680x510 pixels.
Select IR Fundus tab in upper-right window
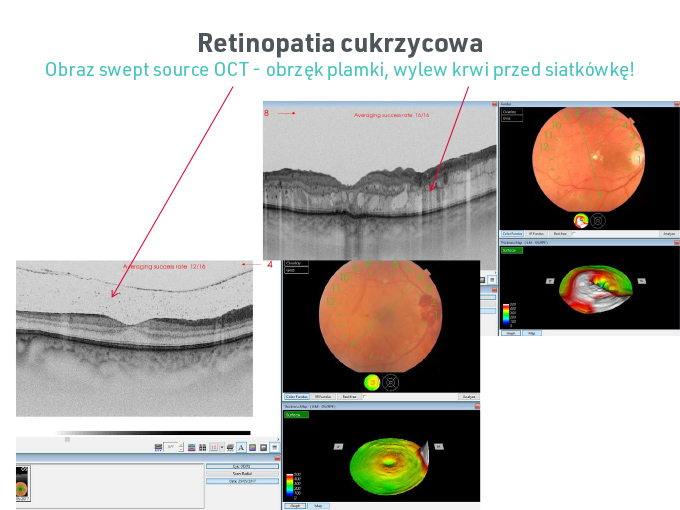pos(536,234)
